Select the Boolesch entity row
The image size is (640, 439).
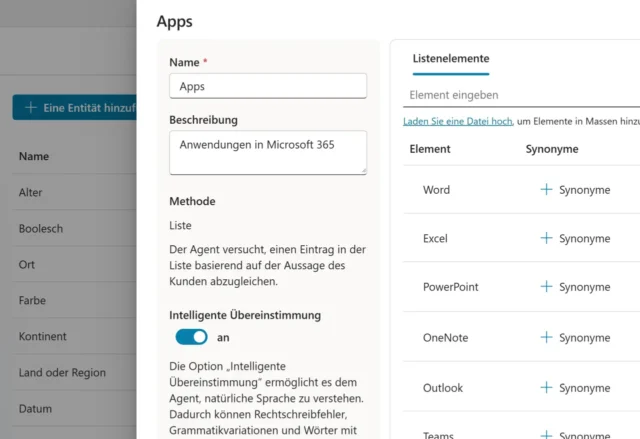[41, 228]
